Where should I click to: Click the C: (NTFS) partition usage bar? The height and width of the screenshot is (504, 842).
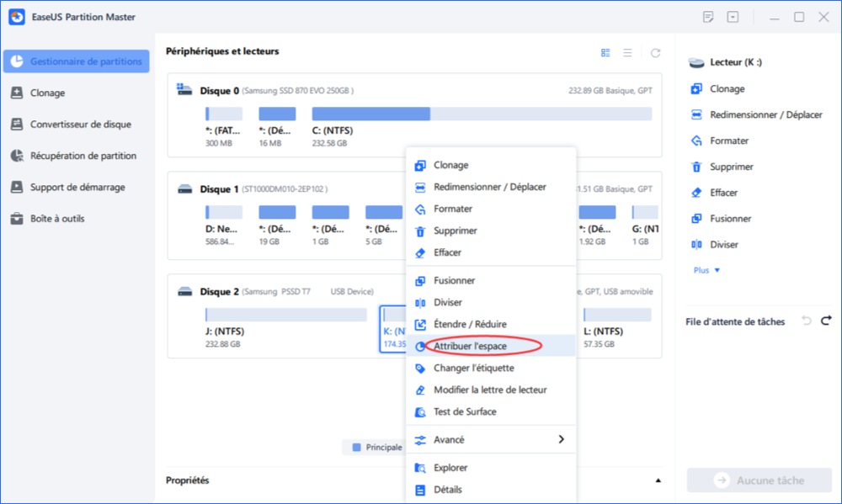tap(481, 114)
